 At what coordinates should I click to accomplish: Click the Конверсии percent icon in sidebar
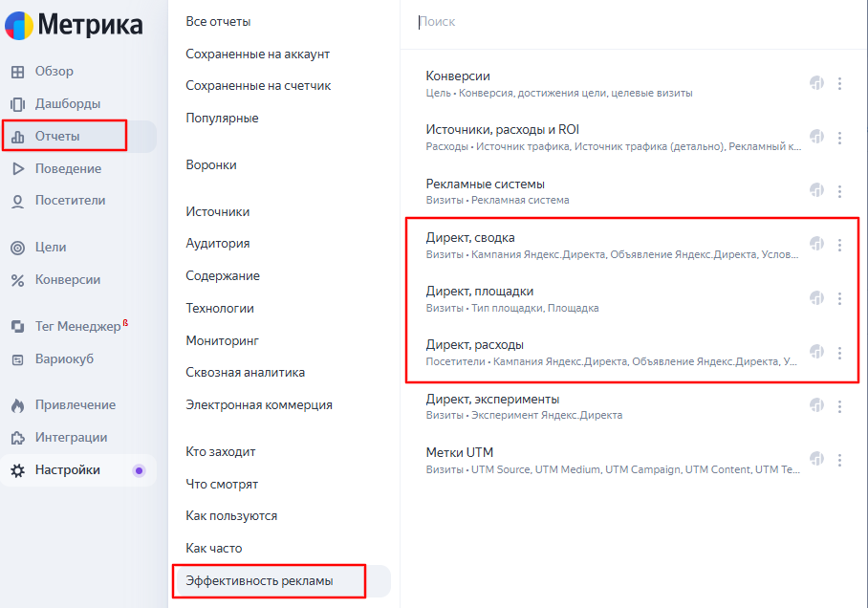(18, 280)
